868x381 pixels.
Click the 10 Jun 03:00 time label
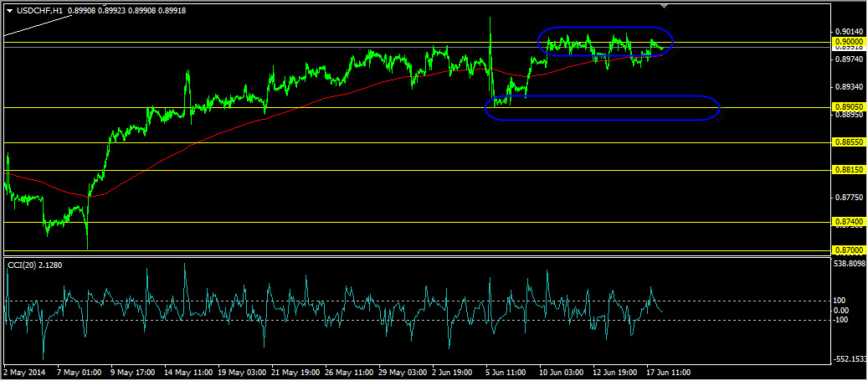click(x=563, y=372)
